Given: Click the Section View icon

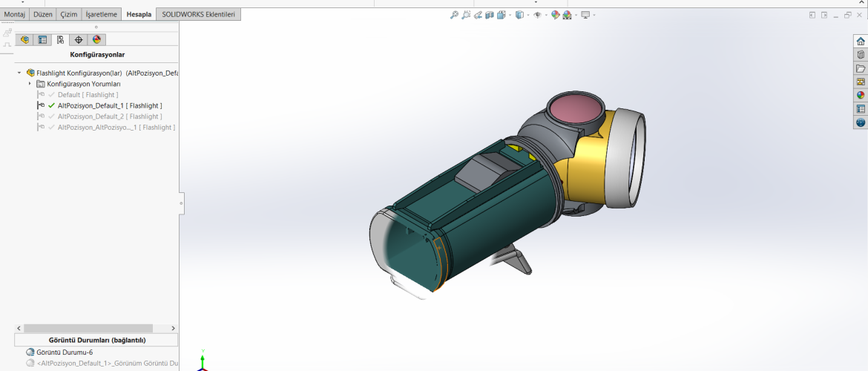Looking at the screenshot, I should (x=490, y=15).
